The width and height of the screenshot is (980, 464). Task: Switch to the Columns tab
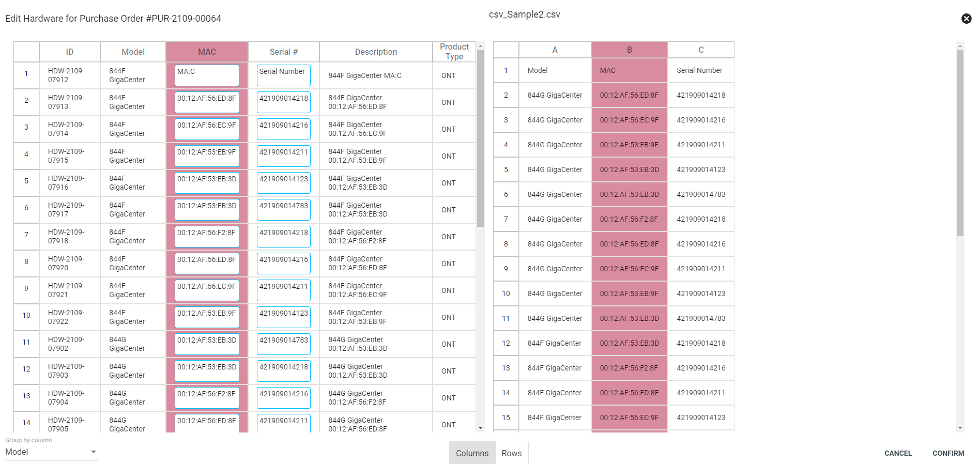pyautogui.click(x=472, y=453)
